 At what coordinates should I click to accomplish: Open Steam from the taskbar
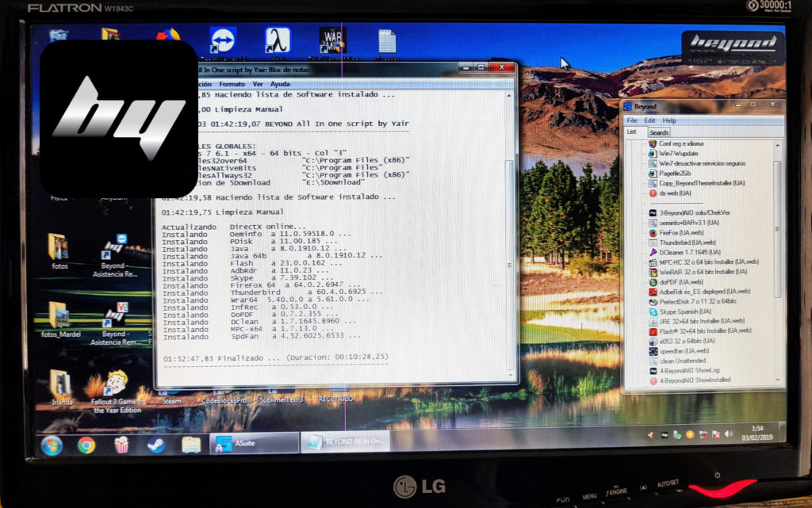(156, 445)
